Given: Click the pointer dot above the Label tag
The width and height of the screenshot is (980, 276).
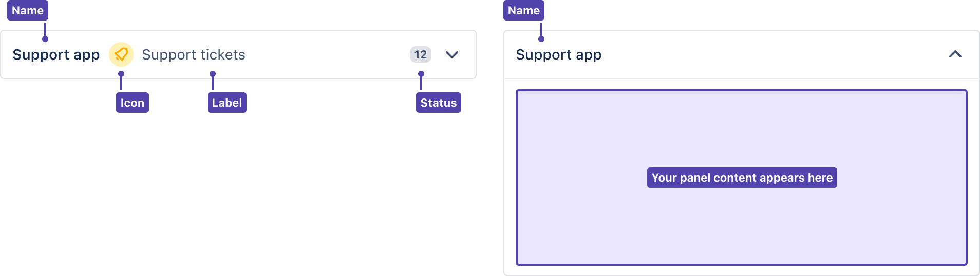Looking at the screenshot, I should (213, 74).
